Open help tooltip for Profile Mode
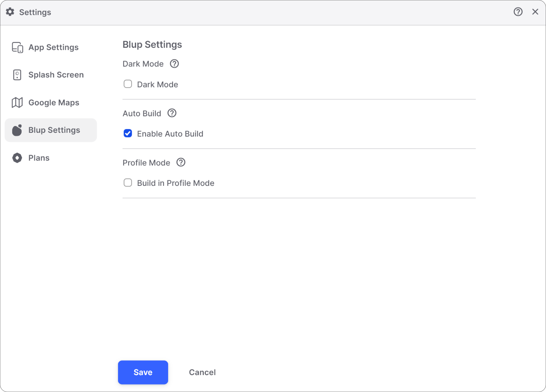This screenshot has height=392, width=546. (x=181, y=163)
